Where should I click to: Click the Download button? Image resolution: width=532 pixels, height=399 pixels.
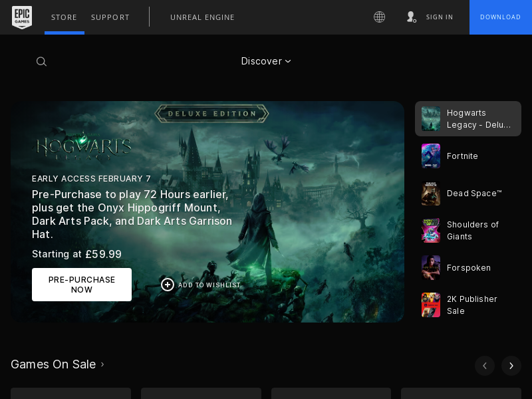501,17
